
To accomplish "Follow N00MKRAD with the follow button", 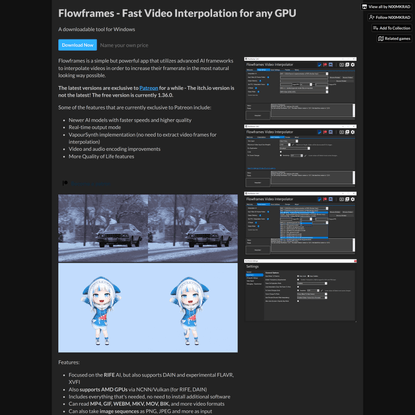I will [390, 17].
